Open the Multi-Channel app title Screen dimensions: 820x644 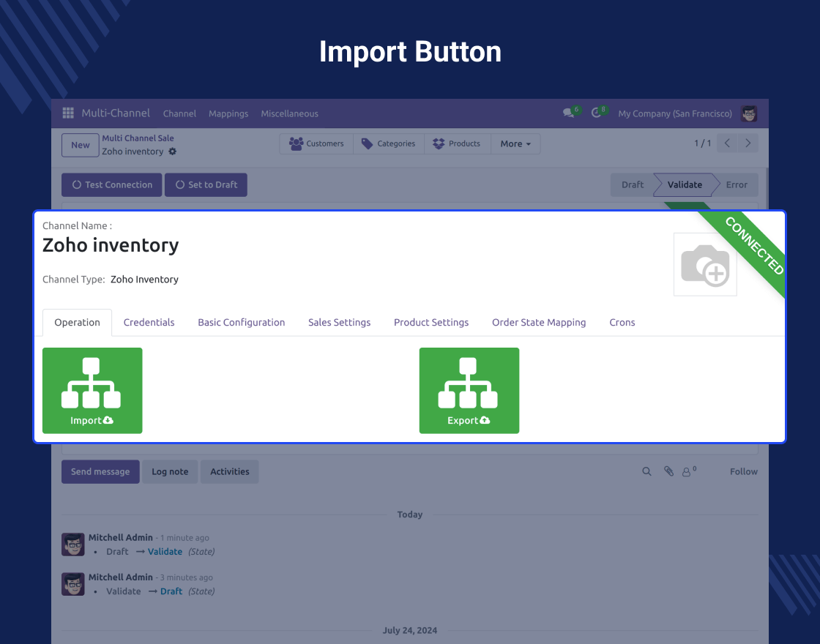pos(116,113)
